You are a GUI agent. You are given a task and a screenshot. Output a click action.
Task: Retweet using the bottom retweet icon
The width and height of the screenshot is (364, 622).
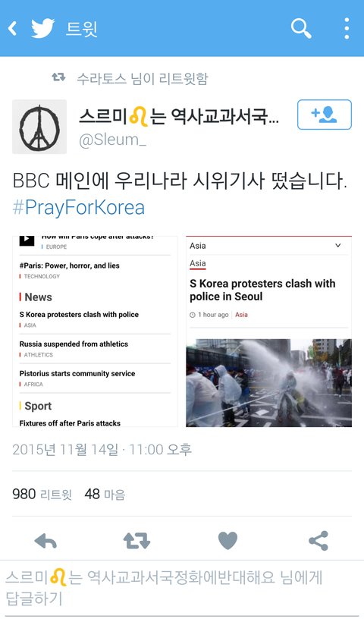[x=136, y=541]
